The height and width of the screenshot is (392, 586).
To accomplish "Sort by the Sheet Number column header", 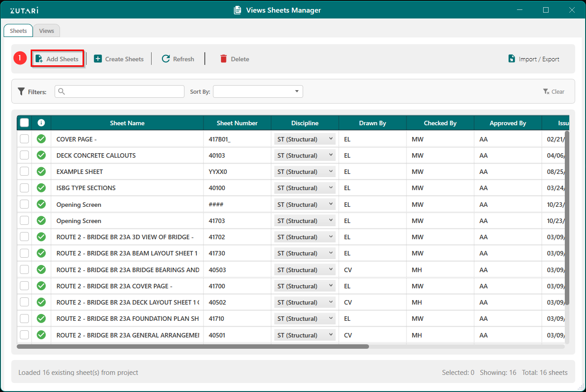I will 237,123.
